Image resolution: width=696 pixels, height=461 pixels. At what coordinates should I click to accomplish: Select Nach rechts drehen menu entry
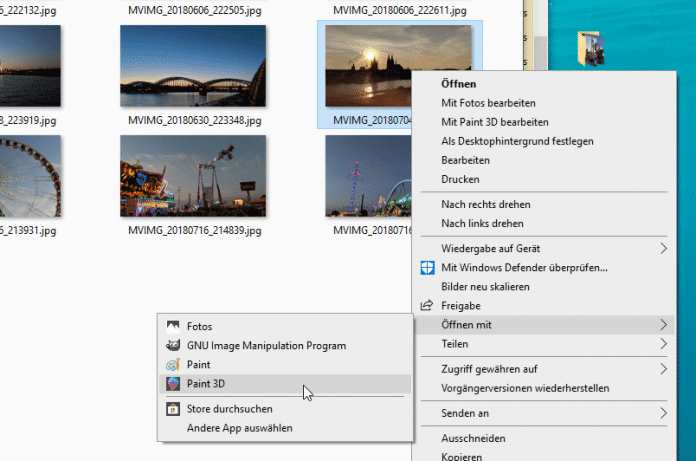tap(486, 204)
